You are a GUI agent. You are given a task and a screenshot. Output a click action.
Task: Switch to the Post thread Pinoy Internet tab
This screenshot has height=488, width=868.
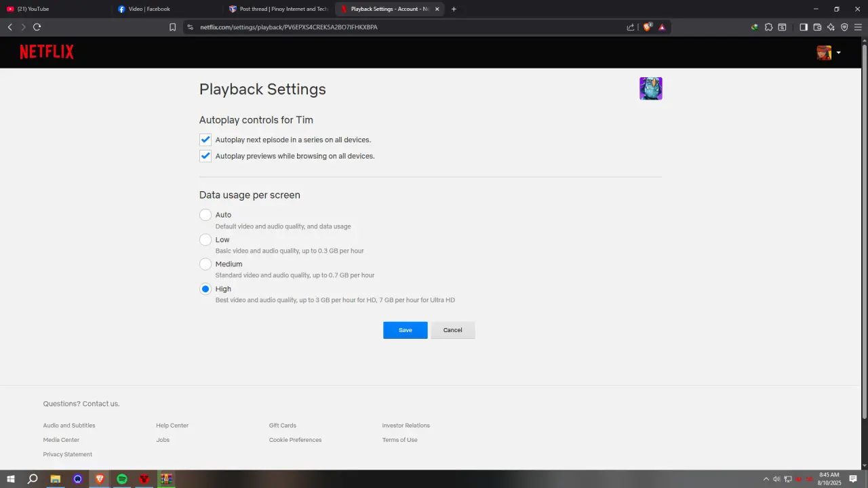[x=278, y=9]
